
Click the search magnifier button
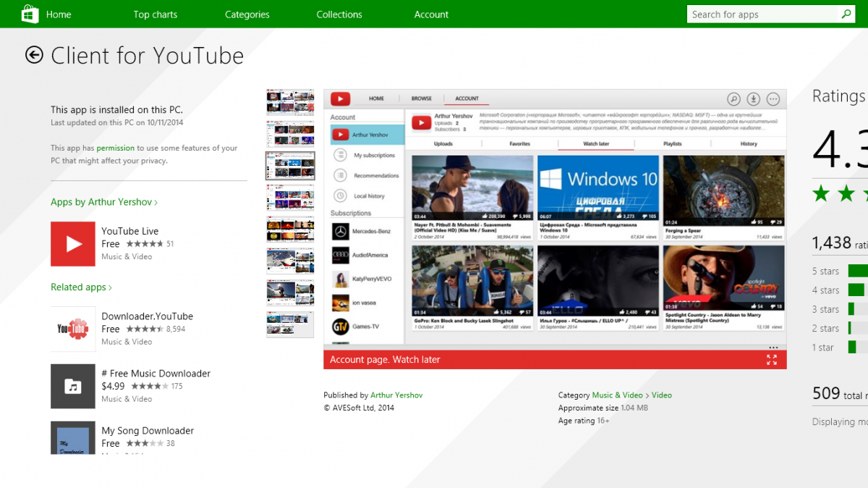click(x=846, y=14)
